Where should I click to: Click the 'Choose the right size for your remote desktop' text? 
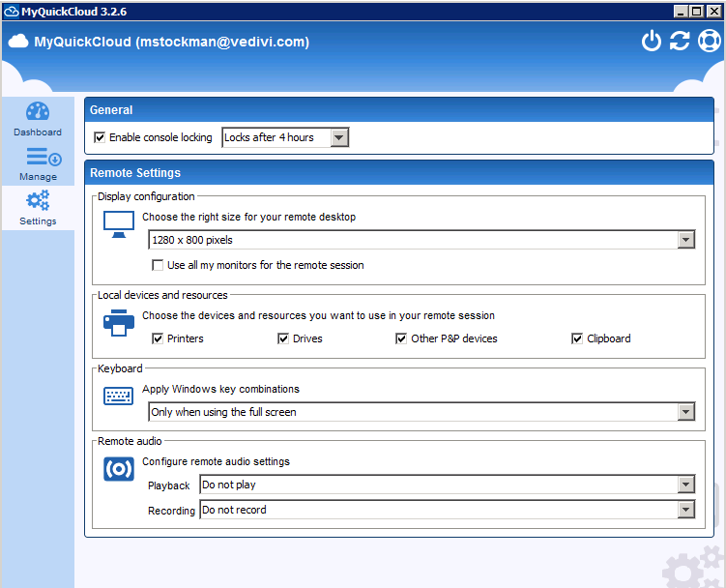pyautogui.click(x=248, y=217)
